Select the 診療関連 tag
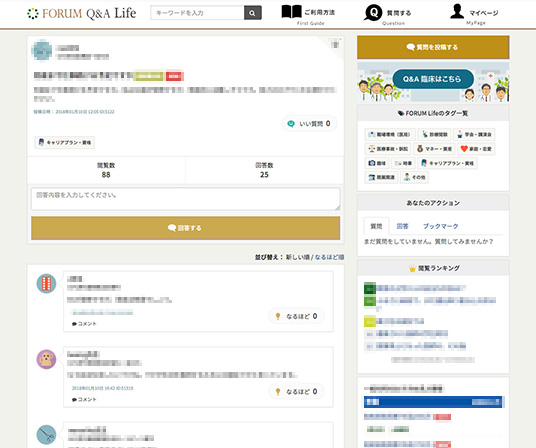The width and height of the screenshot is (536, 448). pos(434,134)
